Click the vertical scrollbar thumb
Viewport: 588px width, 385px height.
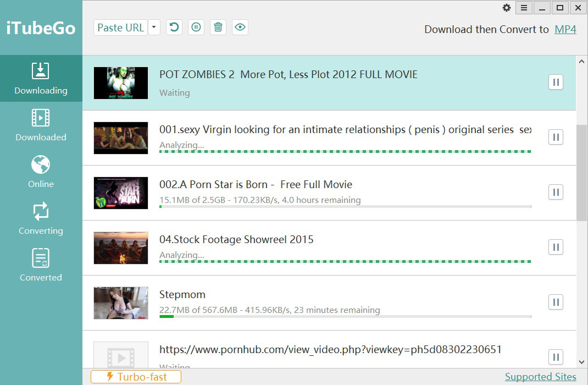pyautogui.click(x=581, y=173)
